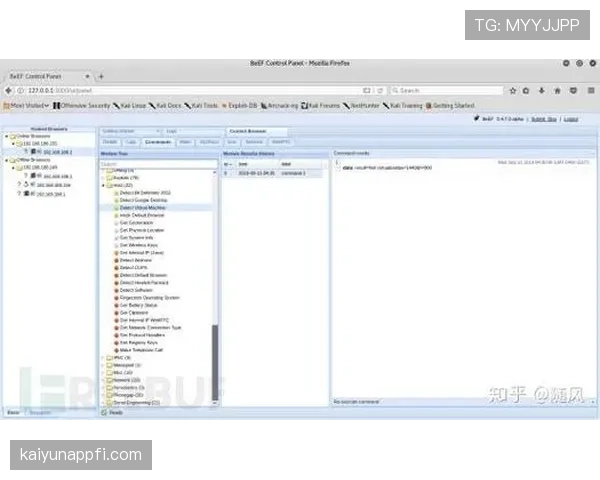Image resolution: width=600 pixels, height=480 pixels.
Task: Open the Most Visited bookmarks dropdown
Action: pyautogui.click(x=26, y=105)
